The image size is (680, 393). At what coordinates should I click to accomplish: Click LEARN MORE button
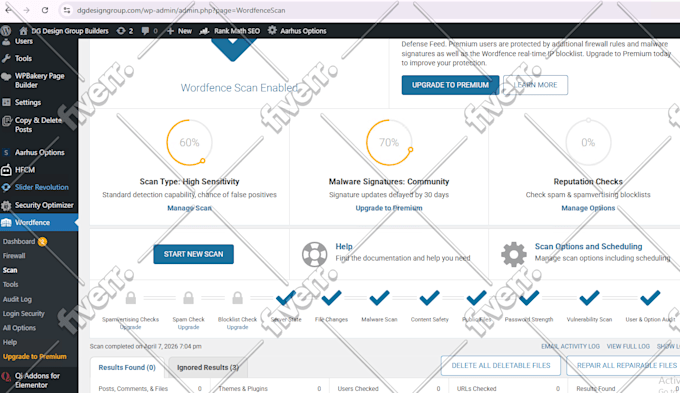pyautogui.click(x=536, y=85)
